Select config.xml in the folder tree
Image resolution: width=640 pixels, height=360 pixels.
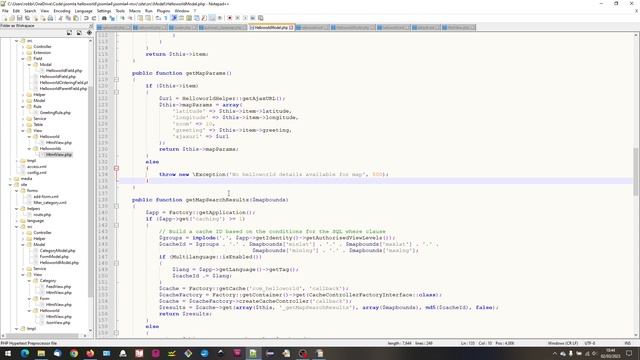click(37, 173)
